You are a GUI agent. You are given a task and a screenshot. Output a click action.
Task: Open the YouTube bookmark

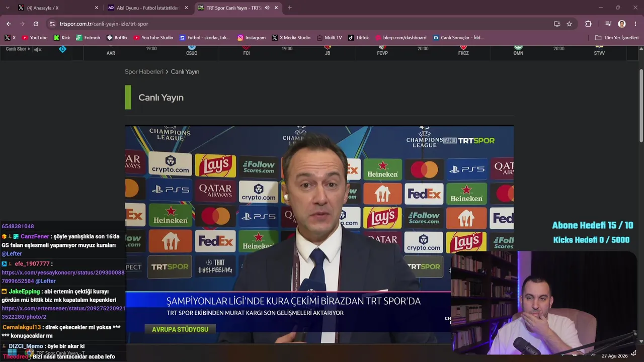[34, 38]
